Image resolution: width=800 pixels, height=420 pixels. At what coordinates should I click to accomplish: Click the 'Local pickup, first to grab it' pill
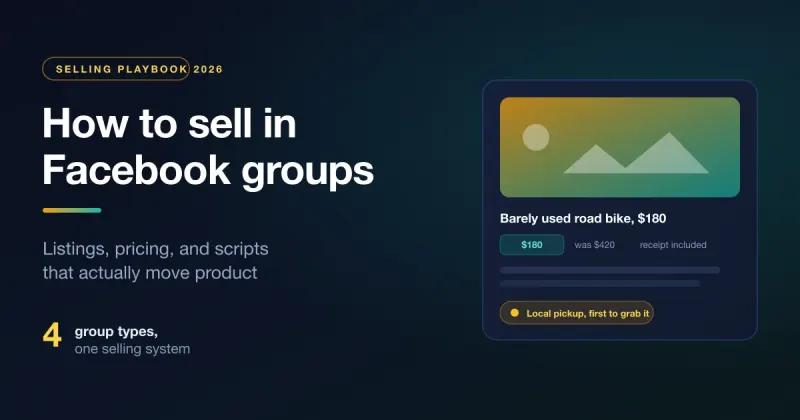click(x=577, y=313)
